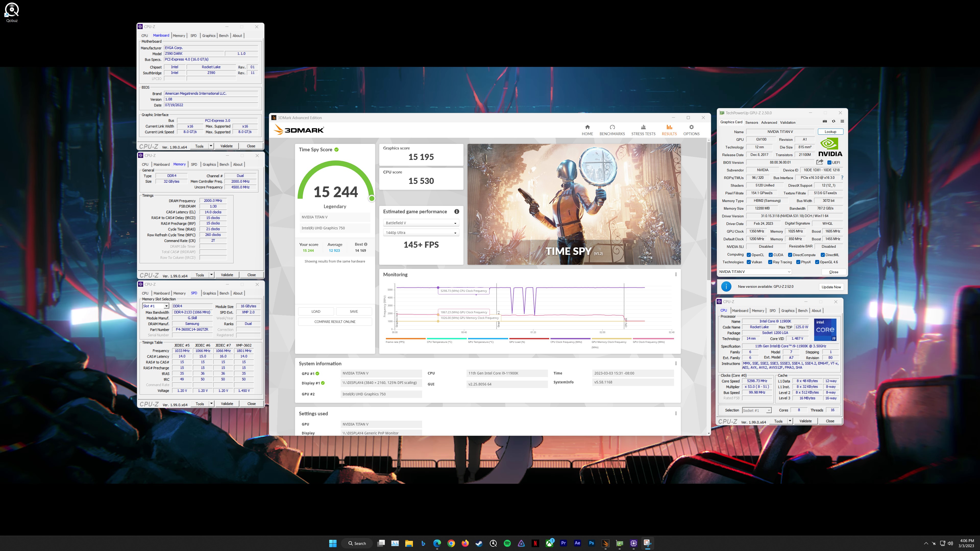This screenshot has height=551, width=980.
Task: Expand Tools arrow in CPU-Z Mainboard window
Action: (x=211, y=146)
